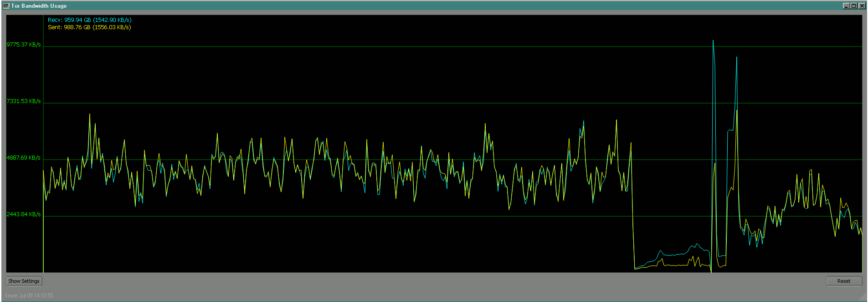Viewport: 868px width, 302px height.
Task: Click the Recv total in the legend
Action: click(x=89, y=20)
